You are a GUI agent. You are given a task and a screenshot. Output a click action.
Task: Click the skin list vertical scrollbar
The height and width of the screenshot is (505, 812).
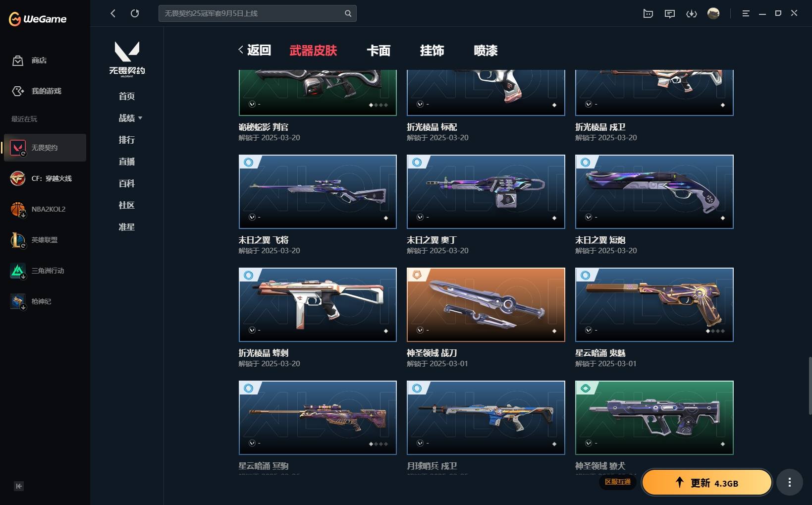810,386
